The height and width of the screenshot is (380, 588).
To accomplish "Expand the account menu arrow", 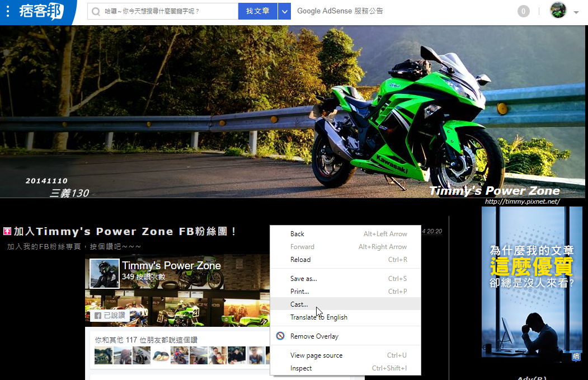I will [576, 12].
